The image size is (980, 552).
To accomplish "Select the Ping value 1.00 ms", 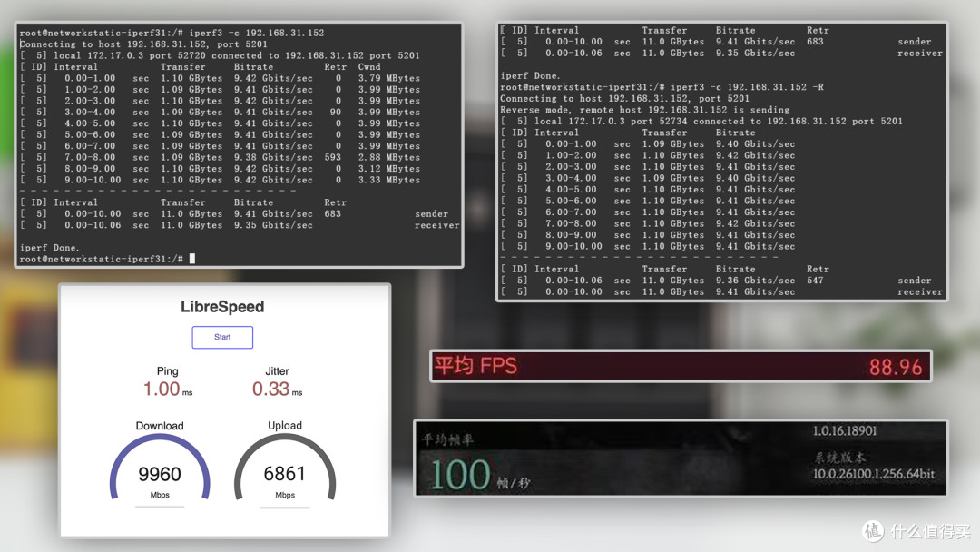I will pos(168,389).
